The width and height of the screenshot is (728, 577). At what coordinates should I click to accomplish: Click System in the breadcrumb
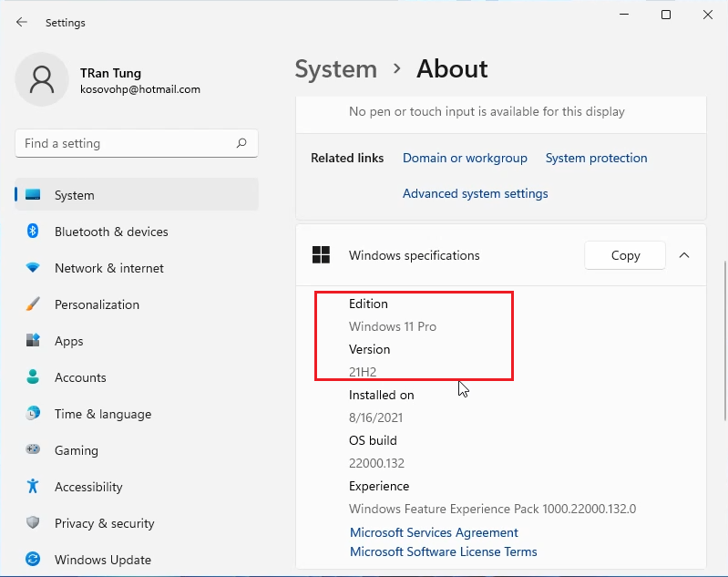(336, 69)
